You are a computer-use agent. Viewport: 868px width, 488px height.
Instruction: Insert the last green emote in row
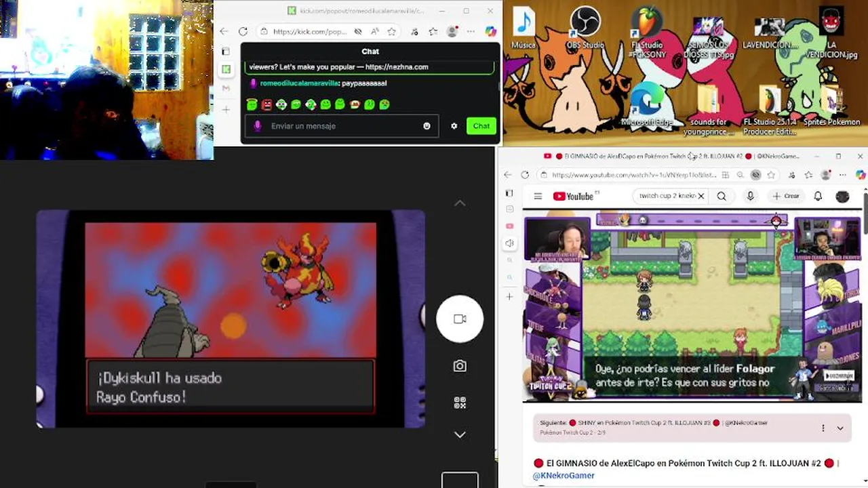tap(384, 104)
